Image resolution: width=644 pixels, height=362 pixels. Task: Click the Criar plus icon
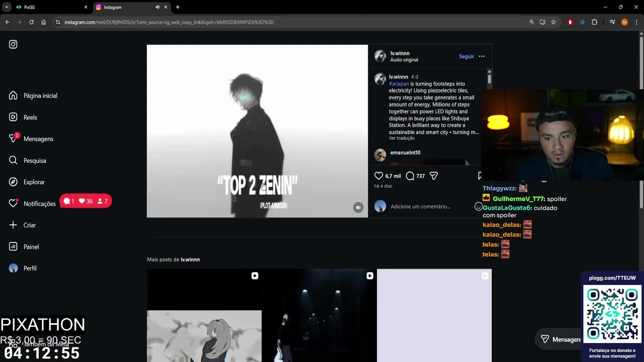tap(13, 225)
